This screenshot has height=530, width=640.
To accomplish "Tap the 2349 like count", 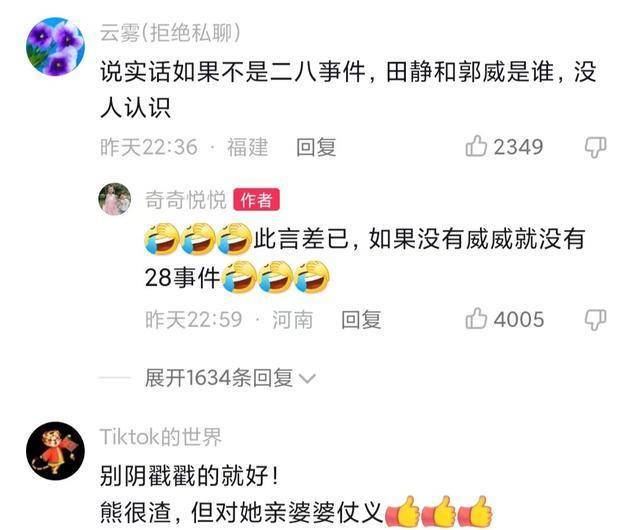I will (518, 147).
